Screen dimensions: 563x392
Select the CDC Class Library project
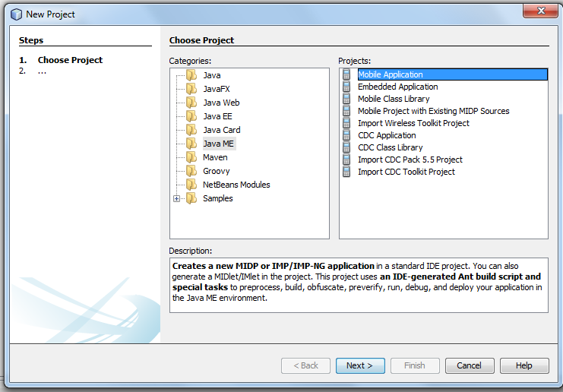390,147
